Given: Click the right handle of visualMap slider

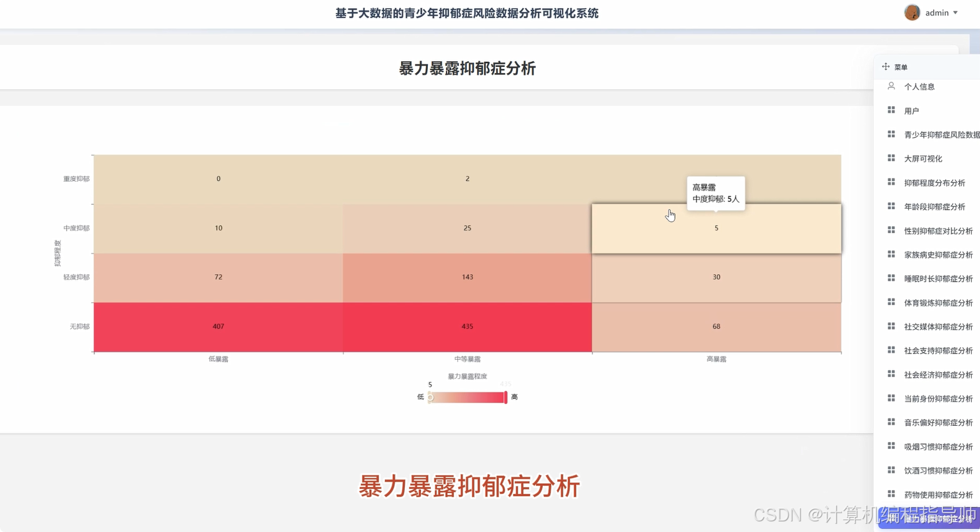Looking at the screenshot, I should [x=506, y=397].
